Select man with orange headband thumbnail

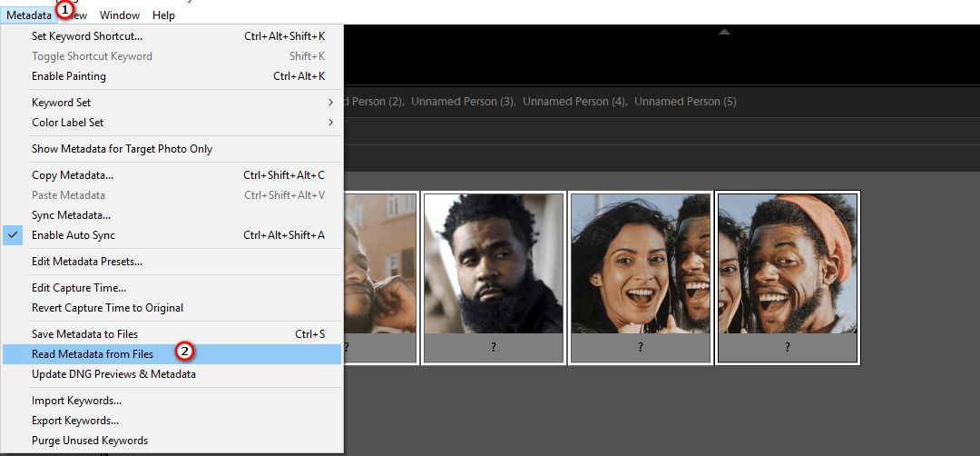[x=787, y=263]
